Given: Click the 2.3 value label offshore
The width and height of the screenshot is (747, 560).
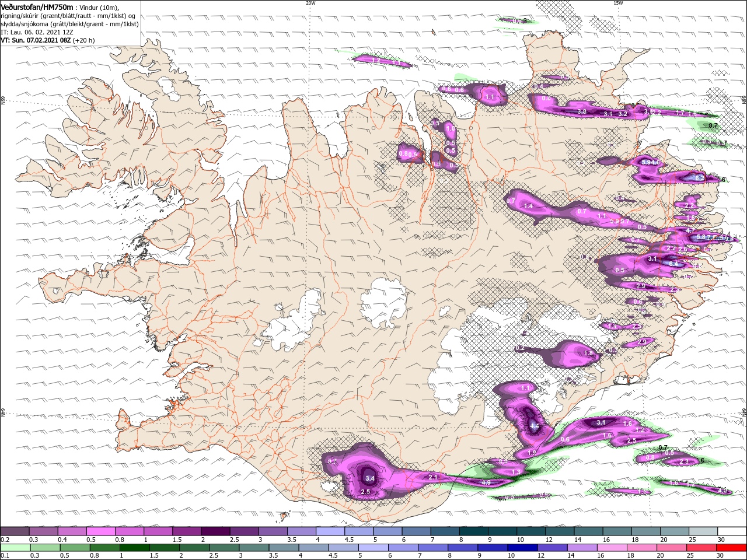Looking at the screenshot, I should click(685, 461).
